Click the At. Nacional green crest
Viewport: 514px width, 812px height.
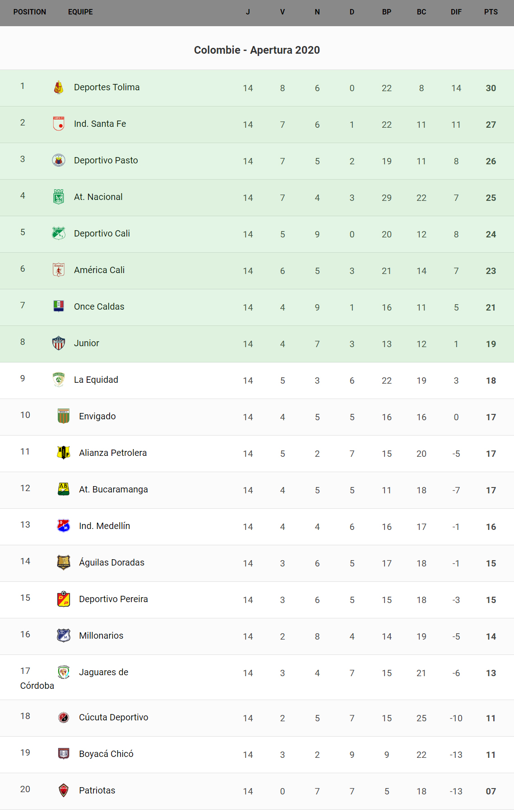pyautogui.click(x=59, y=197)
